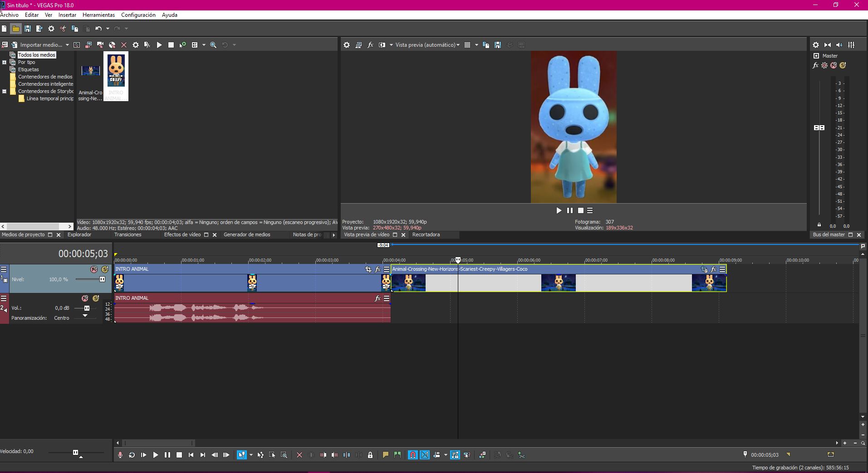Insert a marker with the yellow flag icon
This screenshot has width=868, height=473.
point(386,455)
